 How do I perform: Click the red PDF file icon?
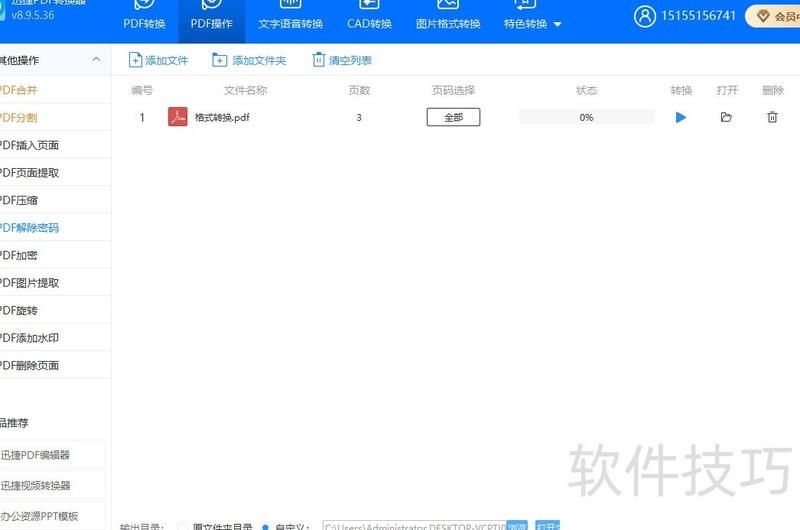[178, 117]
